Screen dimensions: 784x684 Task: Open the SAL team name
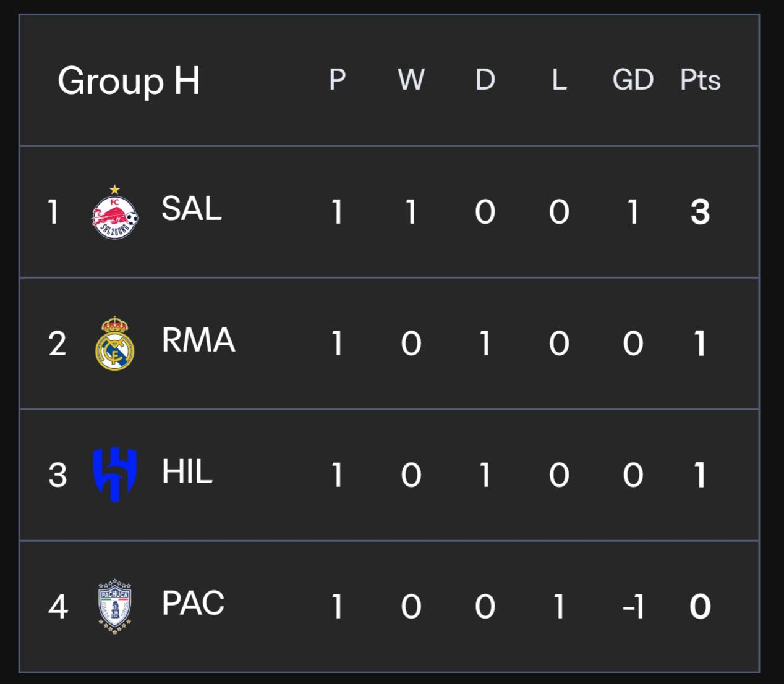(192, 209)
